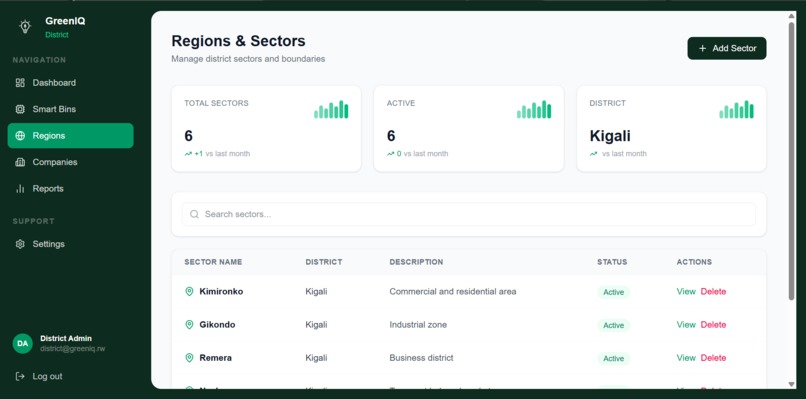Click the Active status badge for Remera
The width and height of the screenshot is (806, 399).
(613, 358)
